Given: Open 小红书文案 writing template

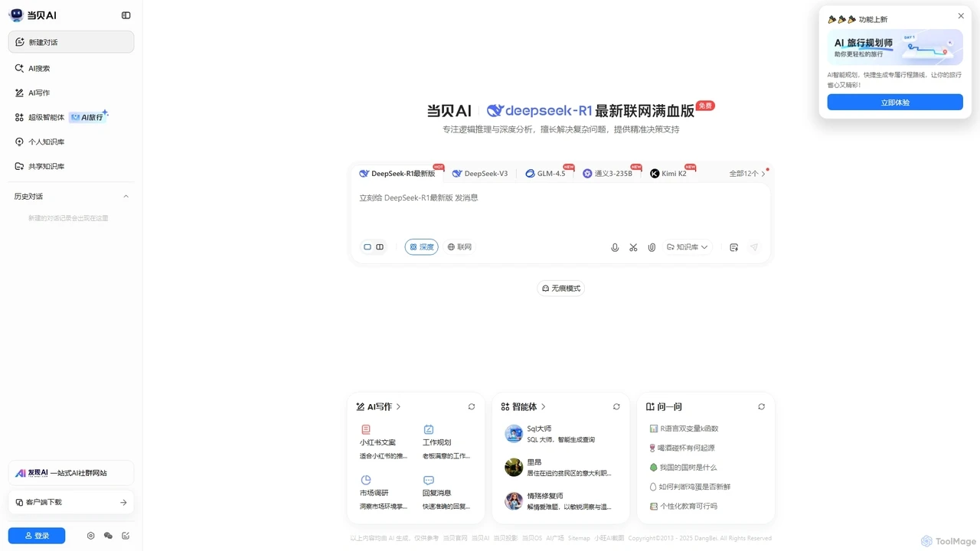Looking at the screenshot, I should coord(384,442).
